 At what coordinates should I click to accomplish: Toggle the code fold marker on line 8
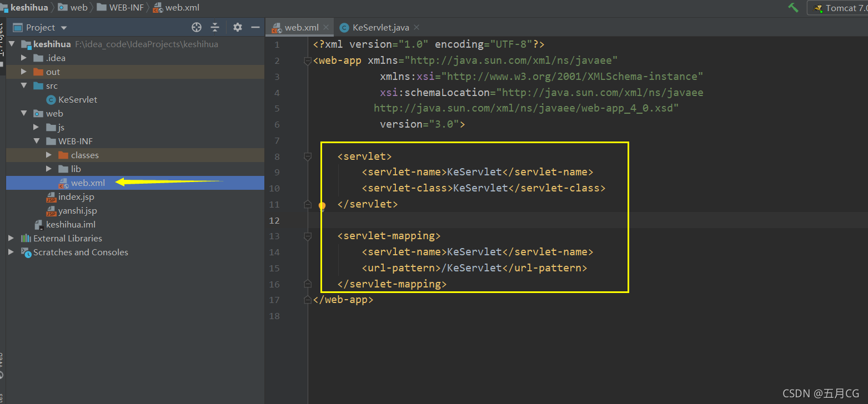tap(307, 156)
